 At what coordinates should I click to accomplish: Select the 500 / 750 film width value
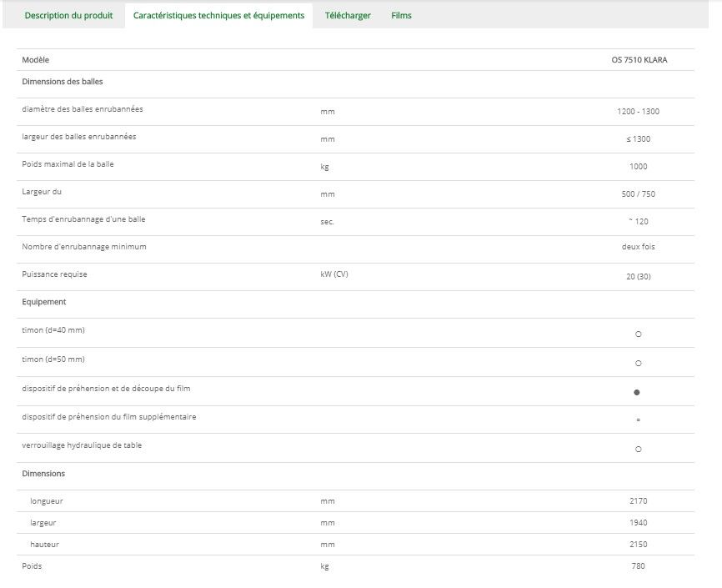[x=638, y=194]
